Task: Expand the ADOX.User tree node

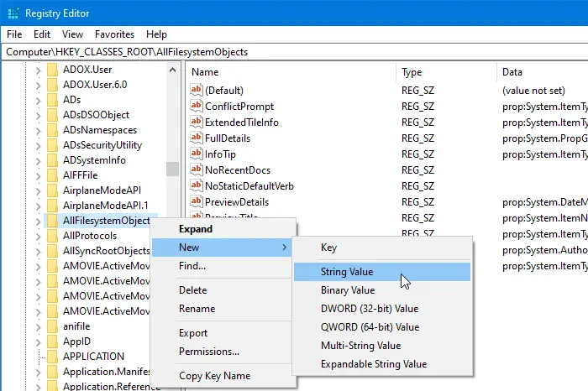Action: (38, 70)
